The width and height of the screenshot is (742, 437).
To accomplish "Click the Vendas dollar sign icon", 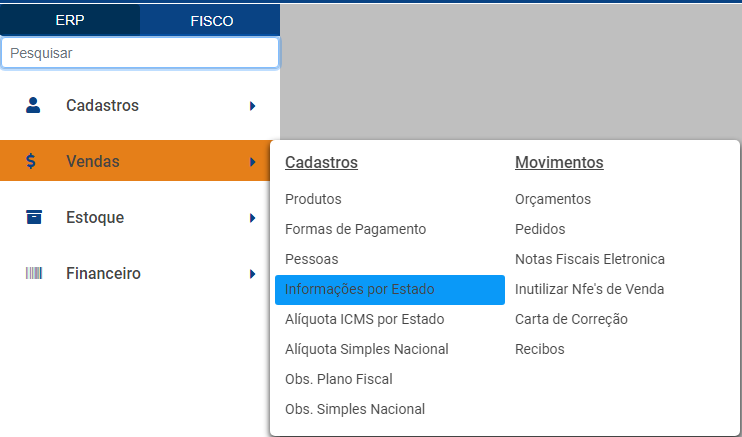I will [x=33, y=161].
